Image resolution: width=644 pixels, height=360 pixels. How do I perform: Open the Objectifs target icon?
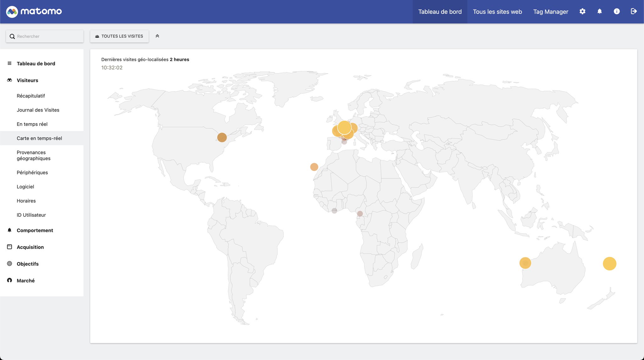tap(9, 264)
